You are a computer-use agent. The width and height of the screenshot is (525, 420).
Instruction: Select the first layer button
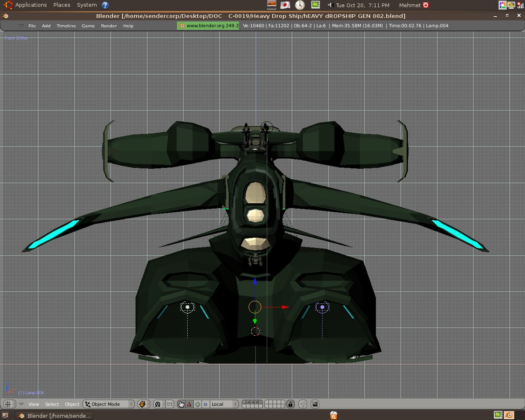coord(244,402)
